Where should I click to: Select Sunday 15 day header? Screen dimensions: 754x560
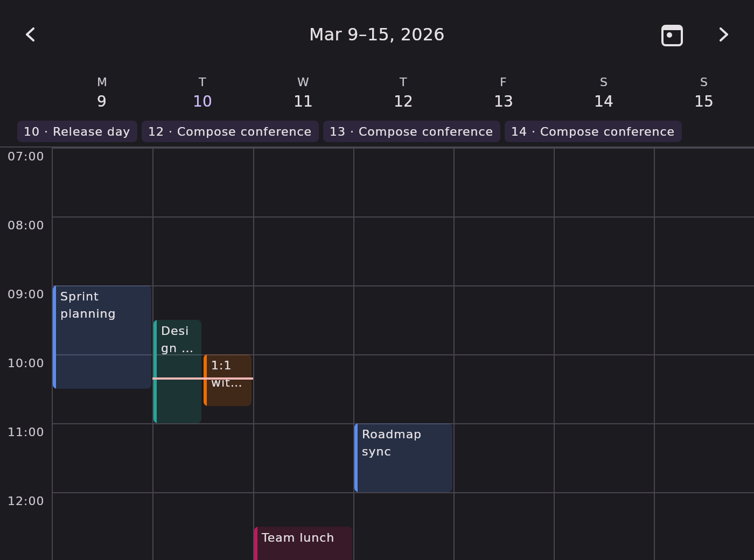[x=704, y=93]
